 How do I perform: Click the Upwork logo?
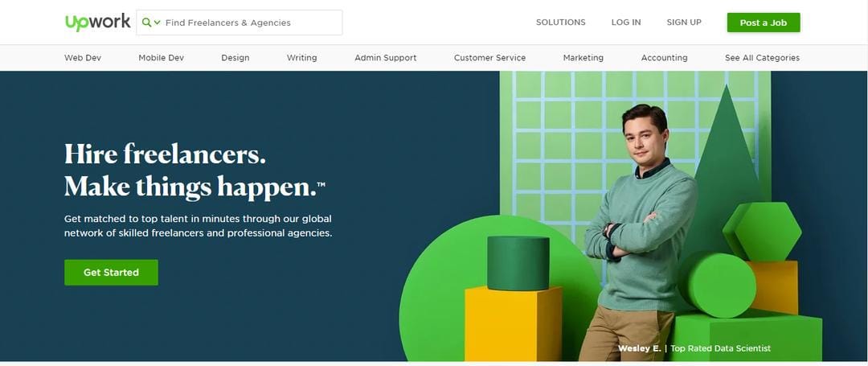coord(97,23)
